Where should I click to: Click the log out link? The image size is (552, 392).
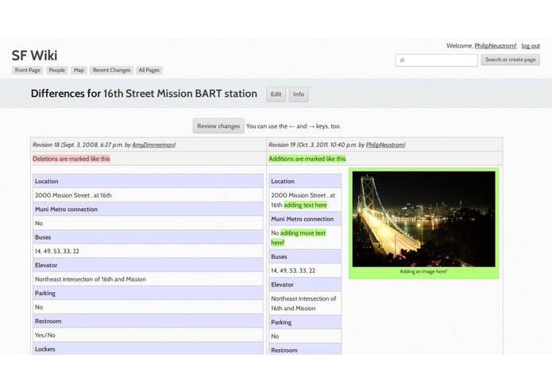click(531, 46)
